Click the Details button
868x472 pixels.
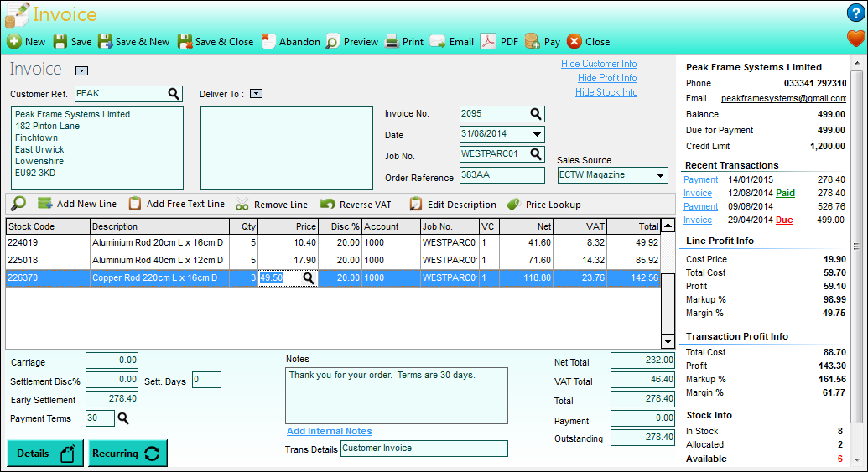[x=45, y=454]
